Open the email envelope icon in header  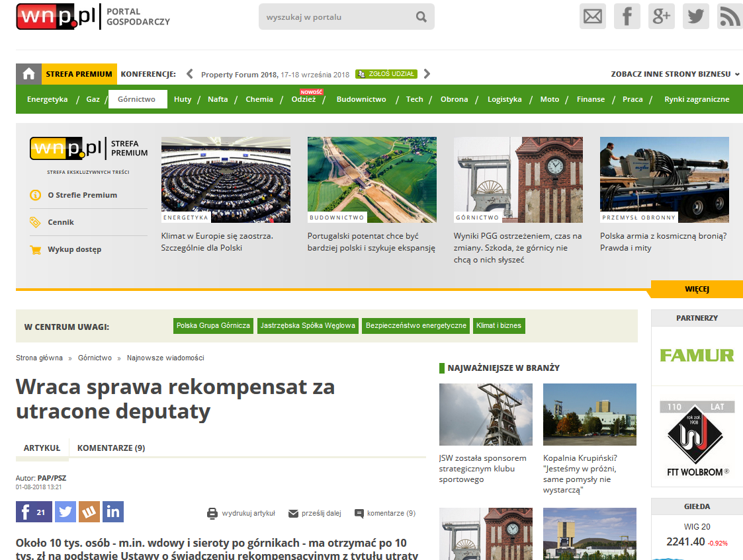(593, 17)
